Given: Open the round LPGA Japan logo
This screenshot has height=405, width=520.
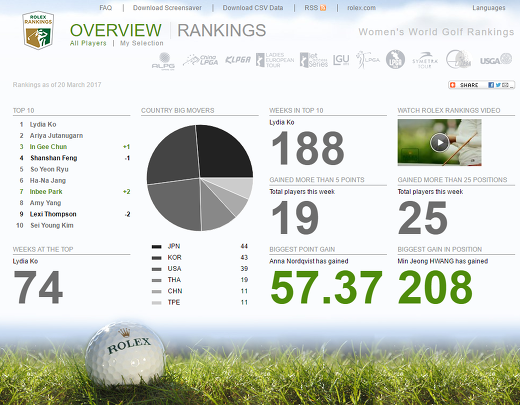Looking at the screenshot, I should tap(395, 59).
